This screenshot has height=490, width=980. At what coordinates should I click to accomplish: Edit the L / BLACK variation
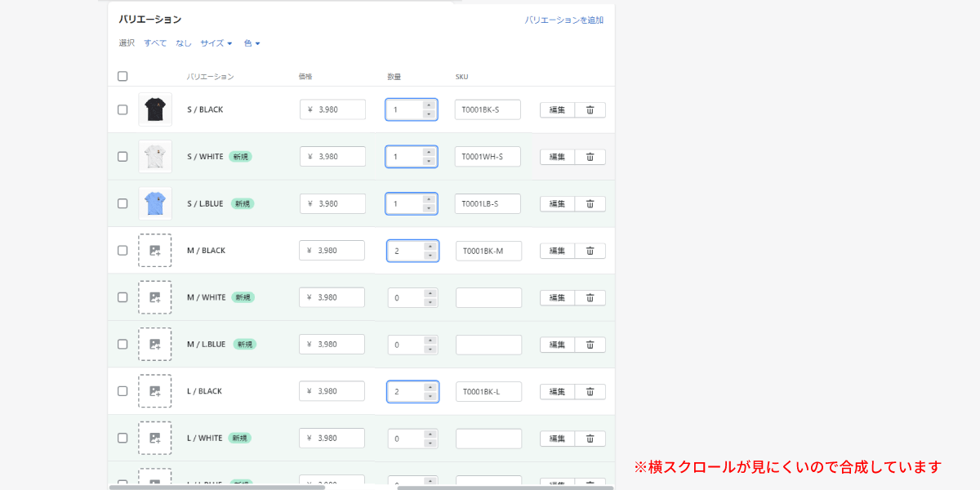(x=557, y=391)
